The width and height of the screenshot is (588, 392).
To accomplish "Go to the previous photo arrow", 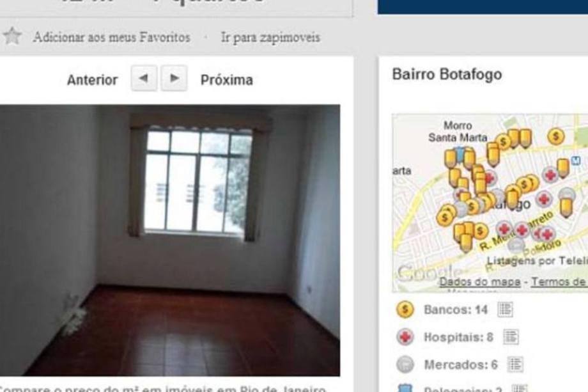I will pos(144,78).
